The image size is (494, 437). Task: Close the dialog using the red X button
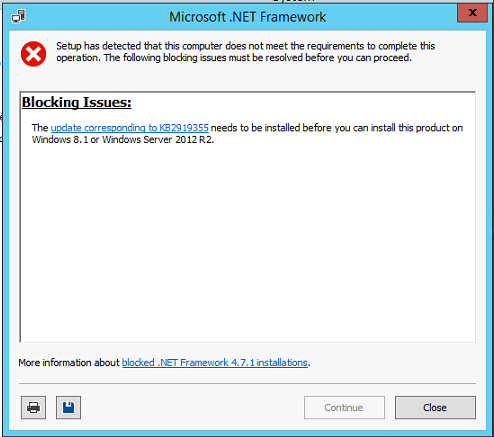pos(472,13)
